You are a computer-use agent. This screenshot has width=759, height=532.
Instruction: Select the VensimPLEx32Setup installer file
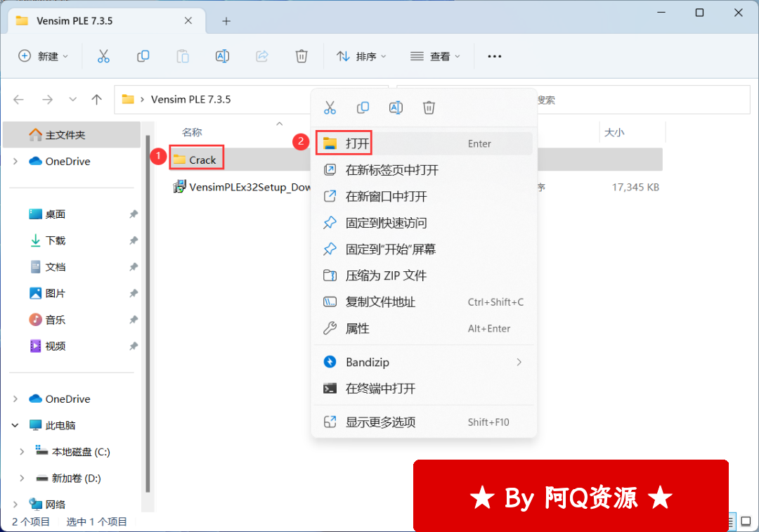[x=242, y=188]
